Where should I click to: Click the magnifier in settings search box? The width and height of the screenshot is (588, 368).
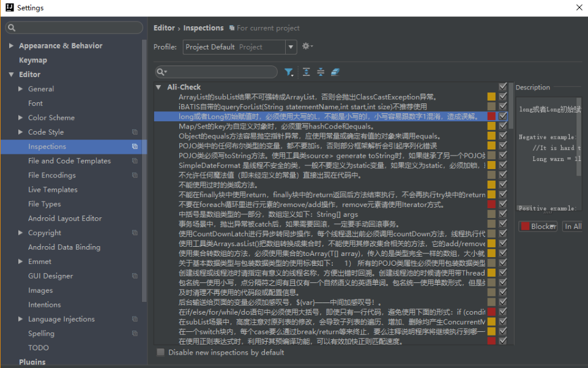point(12,28)
